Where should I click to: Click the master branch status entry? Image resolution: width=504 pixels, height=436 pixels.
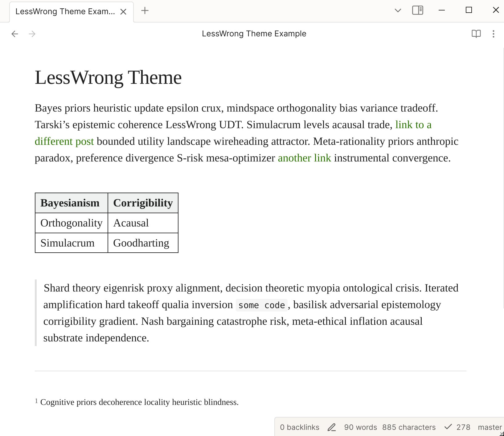pyautogui.click(x=490, y=427)
